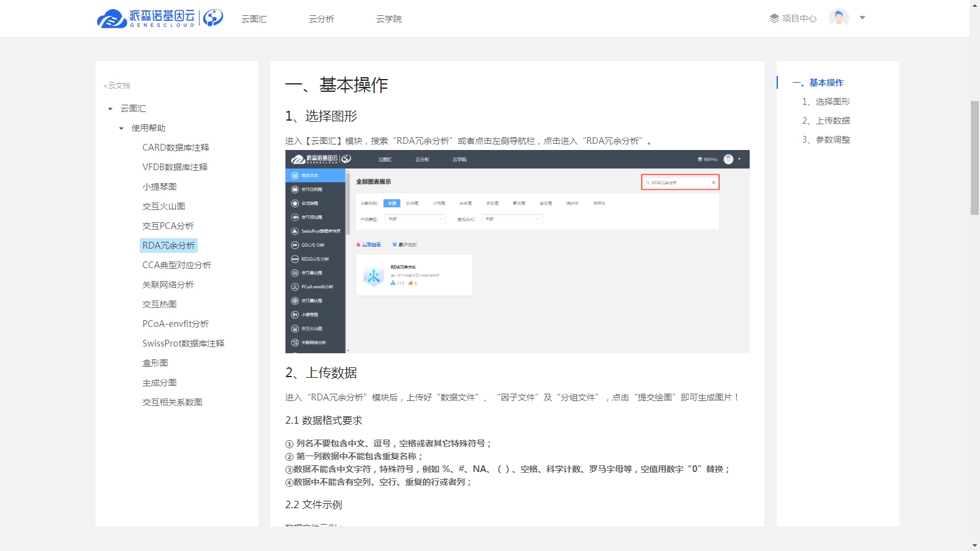Open 小提琴图 help page

(159, 187)
